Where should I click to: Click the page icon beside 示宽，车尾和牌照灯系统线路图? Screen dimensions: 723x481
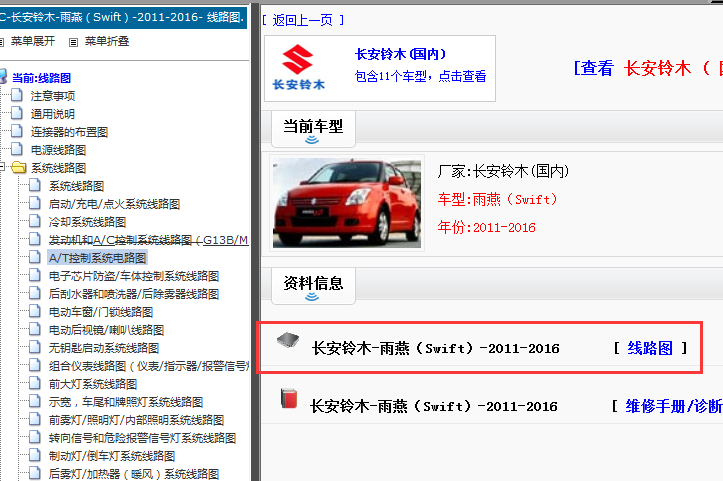pos(35,401)
